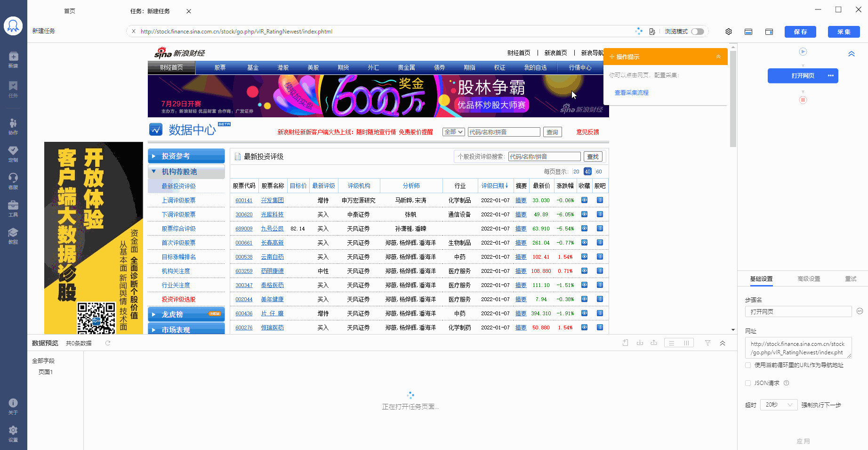This screenshot has width=868, height=450.
Task: Click the download icon in data preview toolbar
Action: click(x=640, y=343)
